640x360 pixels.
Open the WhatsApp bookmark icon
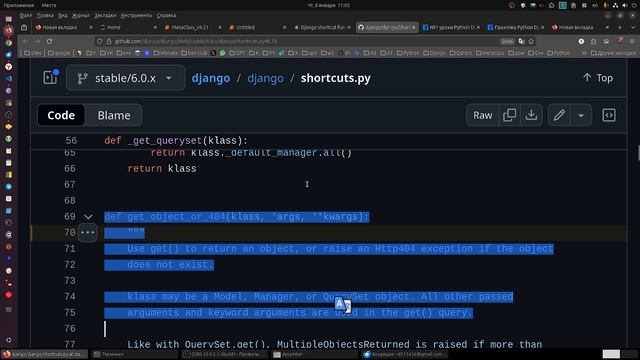coord(222,53)
